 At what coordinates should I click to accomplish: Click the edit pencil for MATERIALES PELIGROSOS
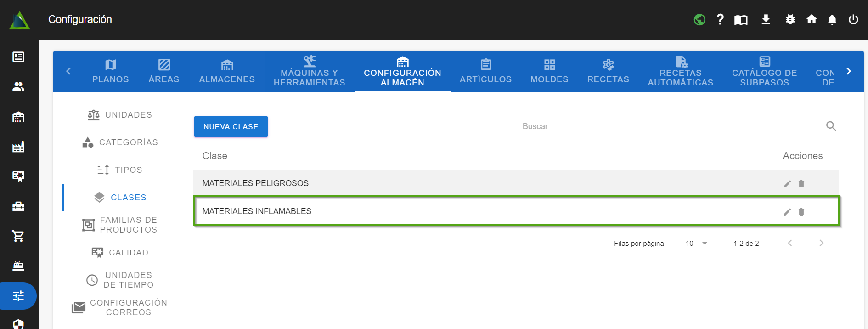tap(787, 184)
